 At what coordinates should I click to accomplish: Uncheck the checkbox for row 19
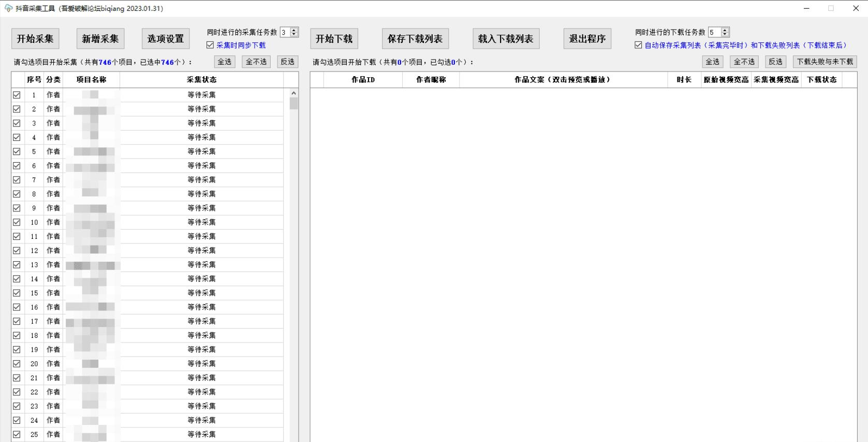point(17,350)
